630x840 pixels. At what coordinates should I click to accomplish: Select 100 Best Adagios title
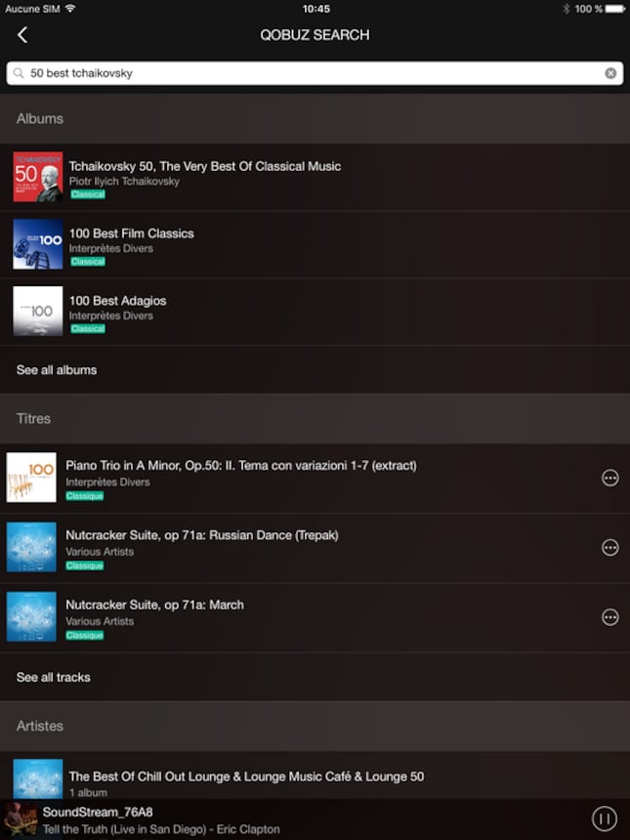point(117,301)
